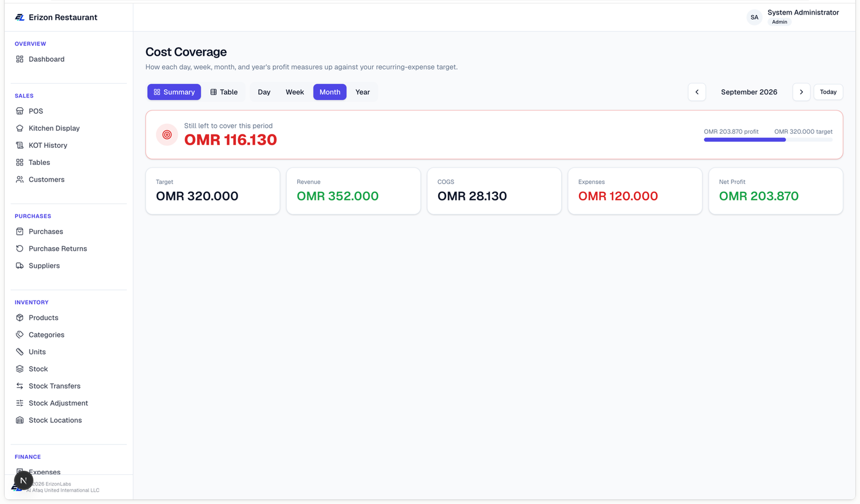The height and width of the screenshot is (504, 860).
Task: Click the COGS OMR 28.130 card
Action: (x=494, y=191)
